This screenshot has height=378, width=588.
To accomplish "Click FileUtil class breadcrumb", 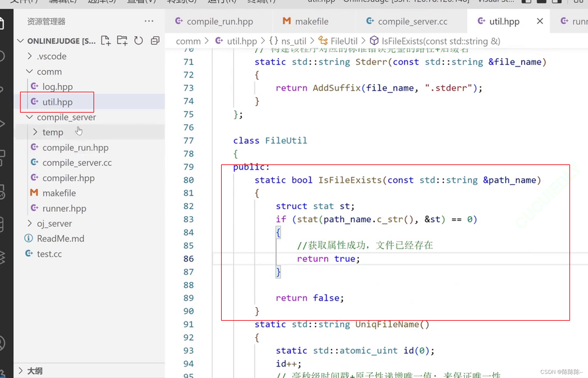I will click(338, 41).
